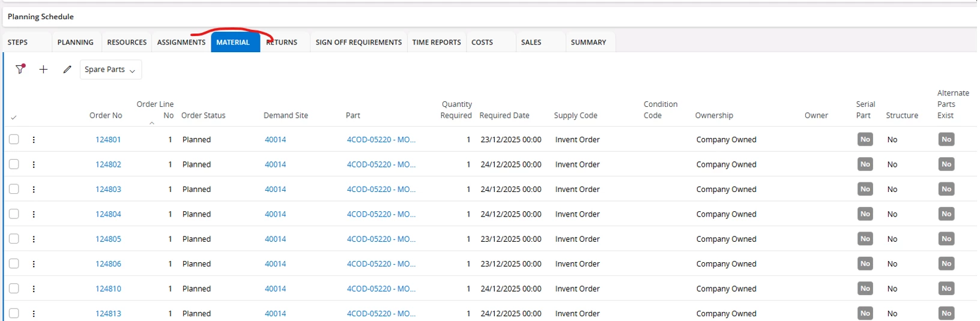Click the plus icon to add material
Image resolution: width=980 pixels, height=321 pixels.
[43, 70]
